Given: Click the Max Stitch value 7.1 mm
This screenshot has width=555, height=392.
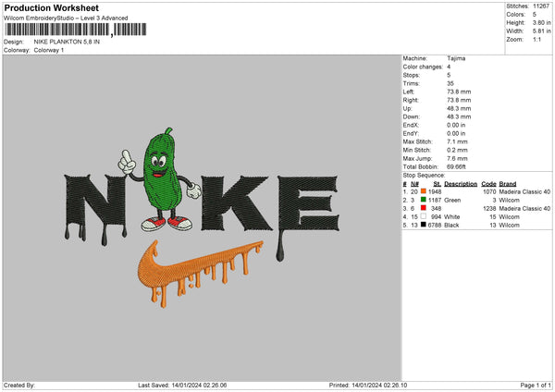Looking at the screenshot, I should (457, 141).
